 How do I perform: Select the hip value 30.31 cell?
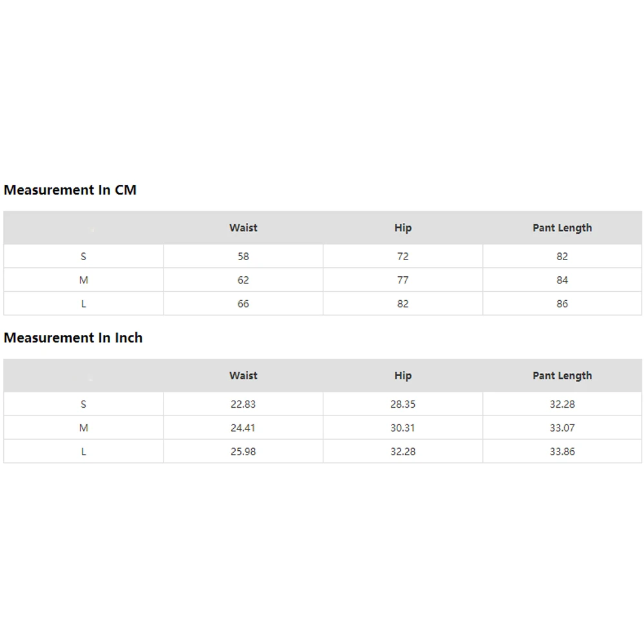(x=402, y=428)
